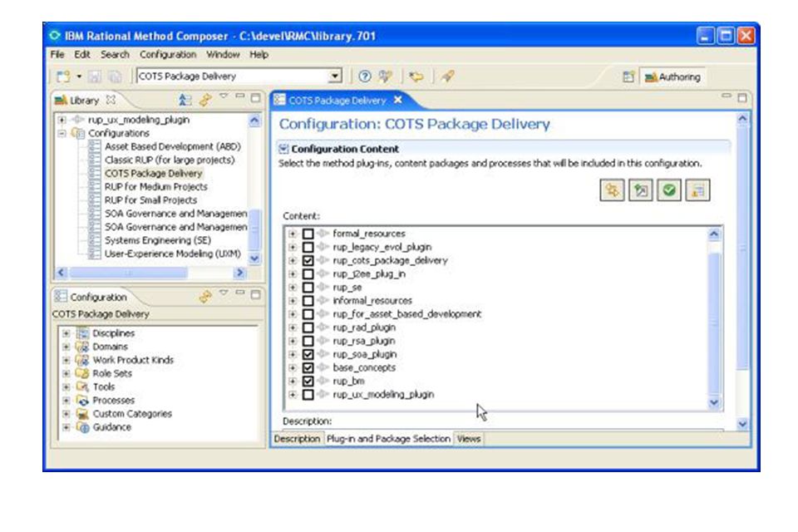Screen dimensions: 798x532
Task: Select the Custom Categories tree item
Action: [x=132, y=414]
